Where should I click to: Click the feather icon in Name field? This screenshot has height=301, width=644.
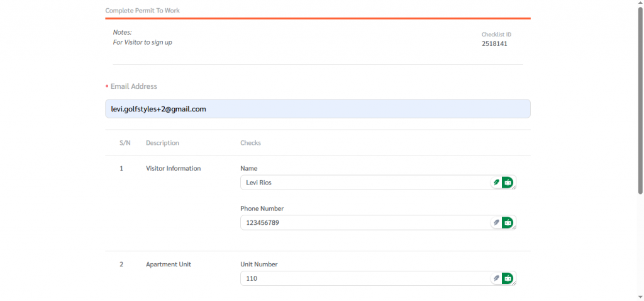(496, 183)
